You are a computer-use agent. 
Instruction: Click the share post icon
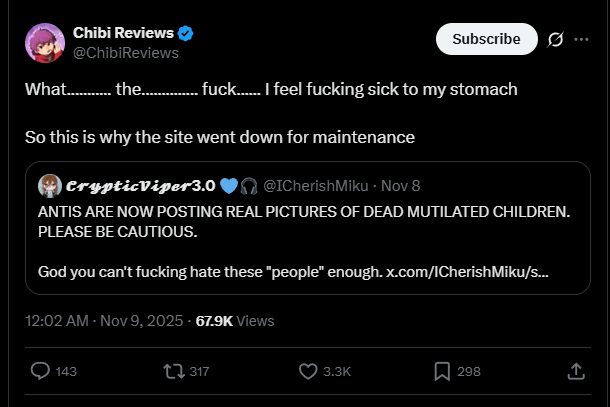[575, 371]
